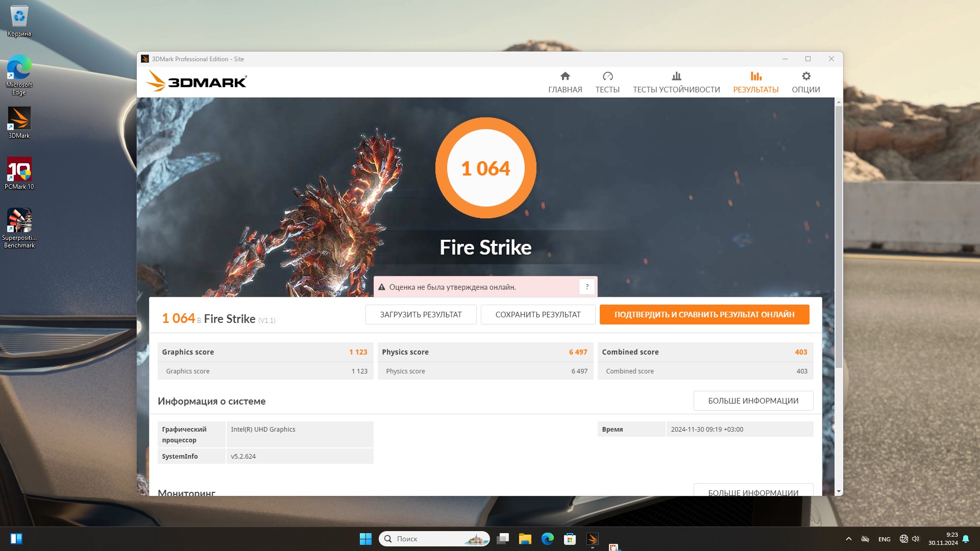The image size is (980, 551).
Task: Select the Results (РЕЗУЛЬТАТЫ) tab
Action: tap(755, 82)
